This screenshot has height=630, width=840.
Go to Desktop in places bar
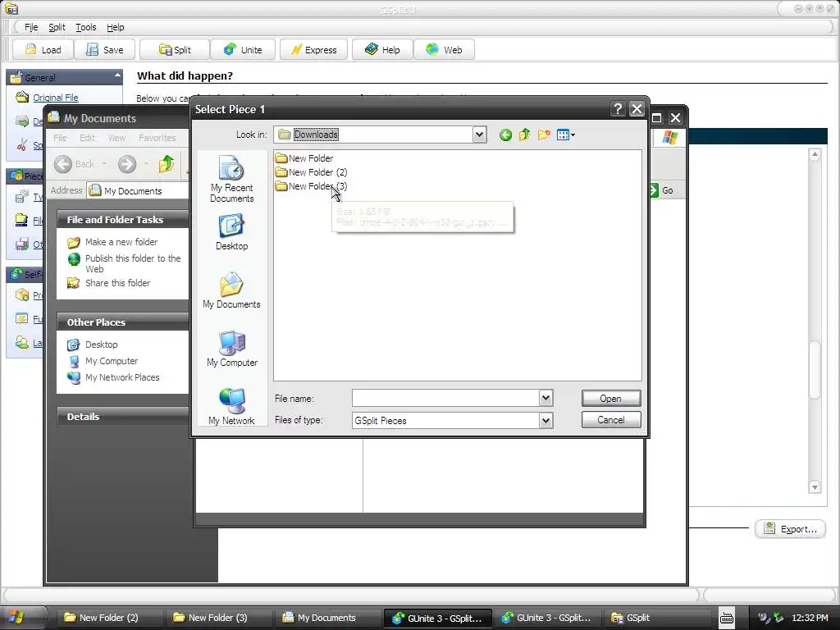[231, 232]
